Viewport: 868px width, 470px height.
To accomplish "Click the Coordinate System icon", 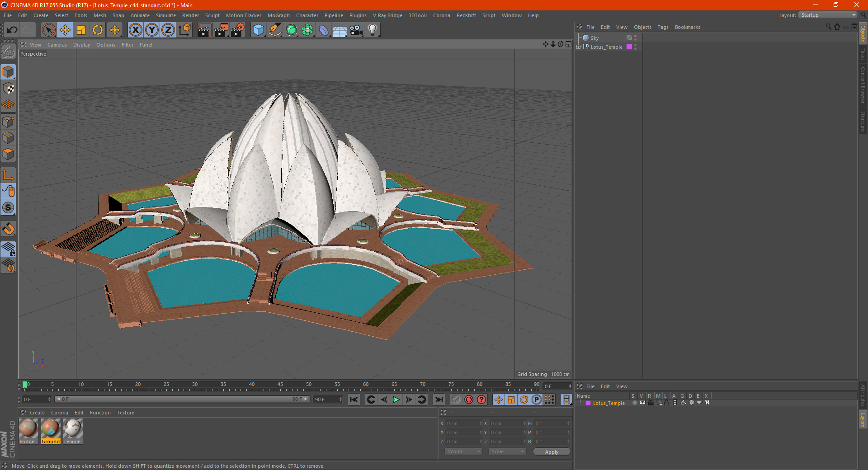I will [185, 30].
